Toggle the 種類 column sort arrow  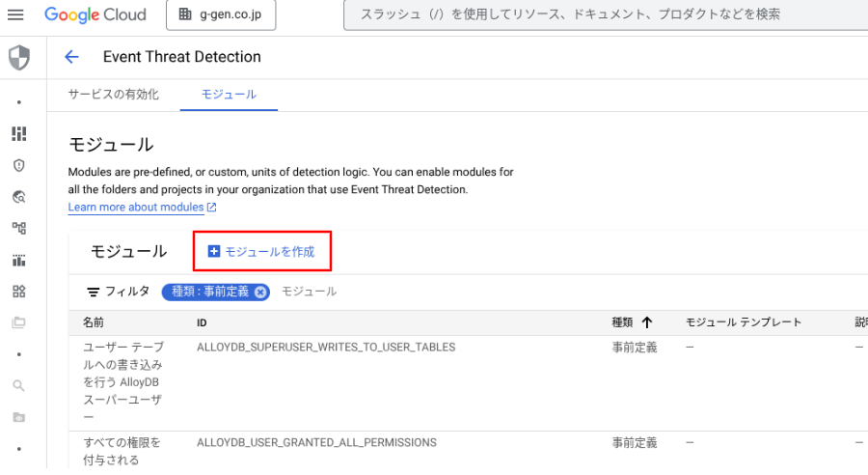pos(647,322)
